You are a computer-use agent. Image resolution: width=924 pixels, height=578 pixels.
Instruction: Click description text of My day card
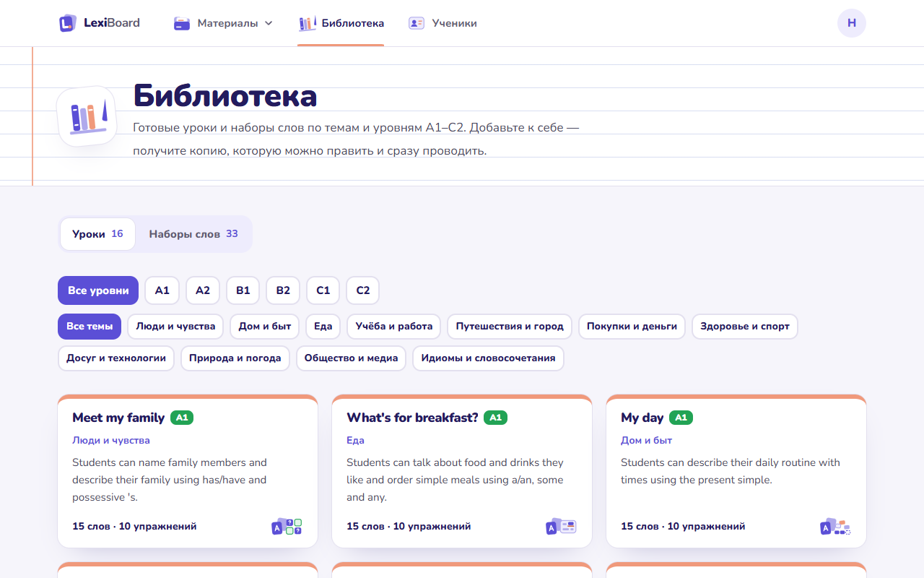coord(731,471)
